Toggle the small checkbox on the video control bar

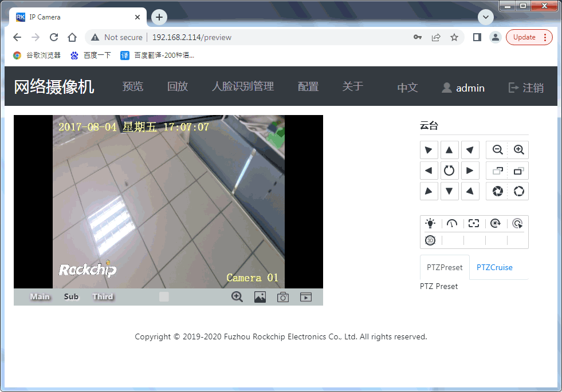(x=164, y=296)
